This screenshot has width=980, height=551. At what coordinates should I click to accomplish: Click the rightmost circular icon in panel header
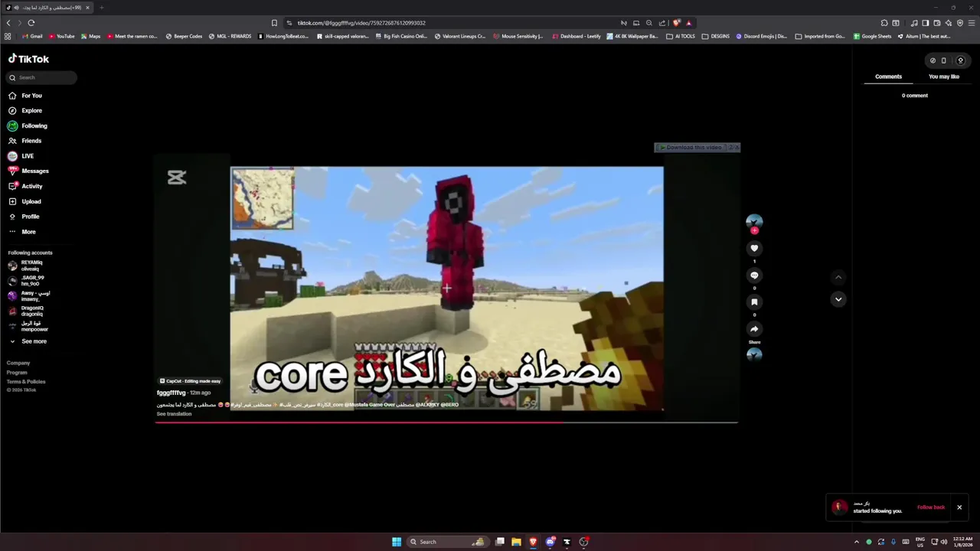pyautogui.click(x=960, y=60)
